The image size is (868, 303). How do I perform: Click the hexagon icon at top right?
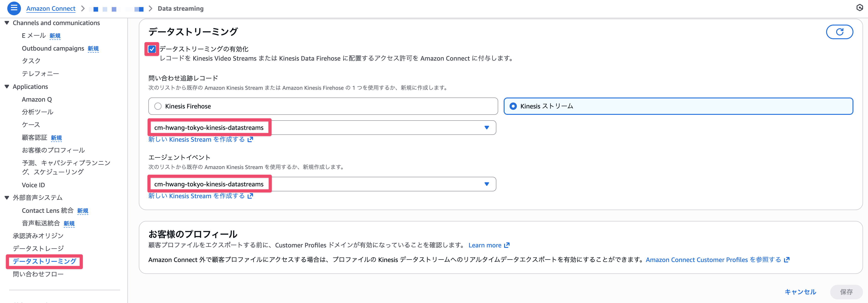pos(860,8)
